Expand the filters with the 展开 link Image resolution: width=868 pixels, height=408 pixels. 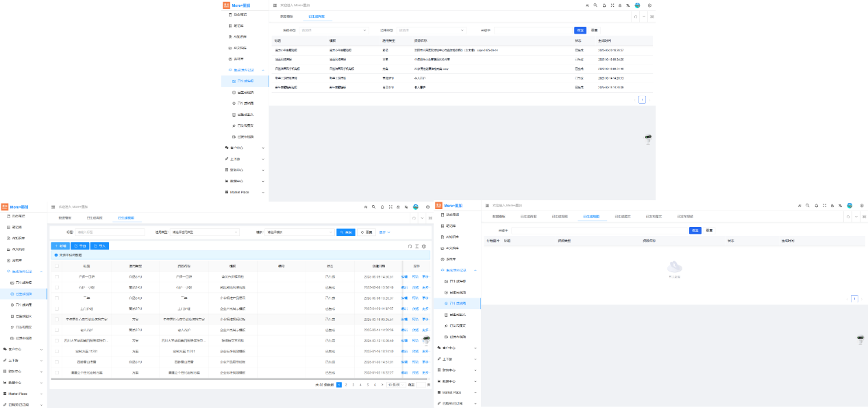[385, 232]
